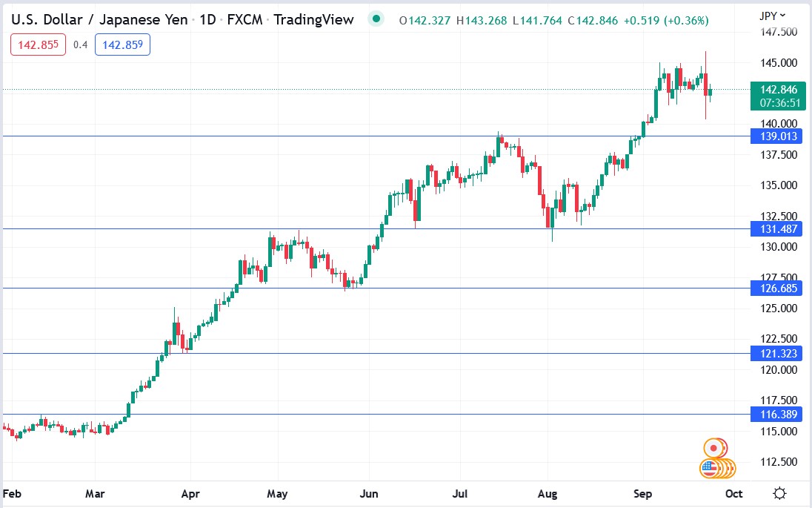Click the red sell price 142.855 button
The image size is (812, 508).
click(x=38, y=44)
